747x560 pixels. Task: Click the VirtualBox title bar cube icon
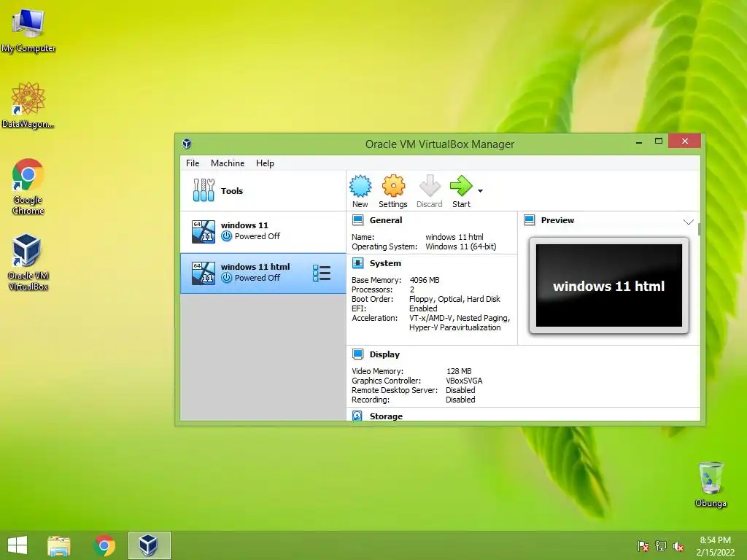[187, 144]
